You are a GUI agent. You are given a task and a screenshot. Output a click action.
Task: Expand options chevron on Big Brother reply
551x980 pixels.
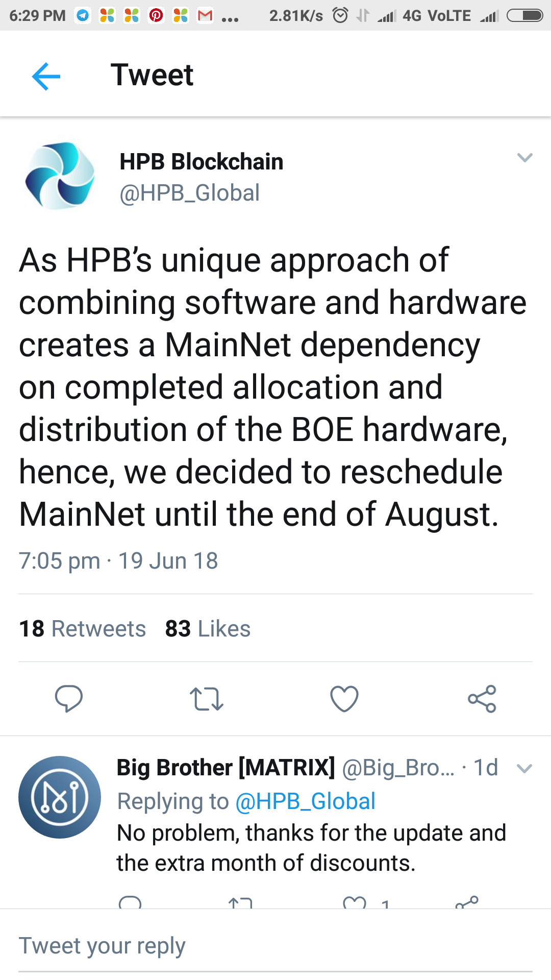point(524,768)
